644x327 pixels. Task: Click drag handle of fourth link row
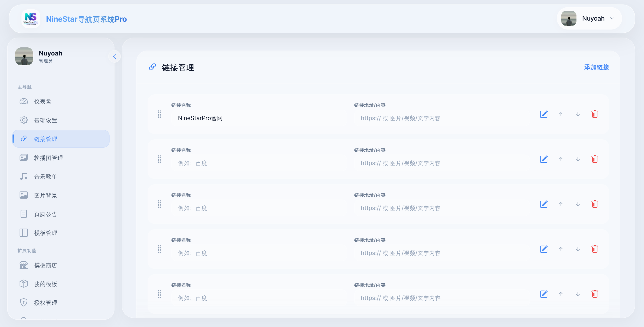(159, 249)
